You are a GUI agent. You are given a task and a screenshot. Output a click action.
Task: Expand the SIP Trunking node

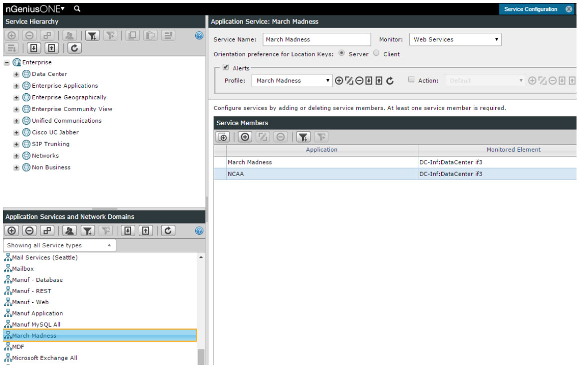pyautogui.click(x=16, y=144)
